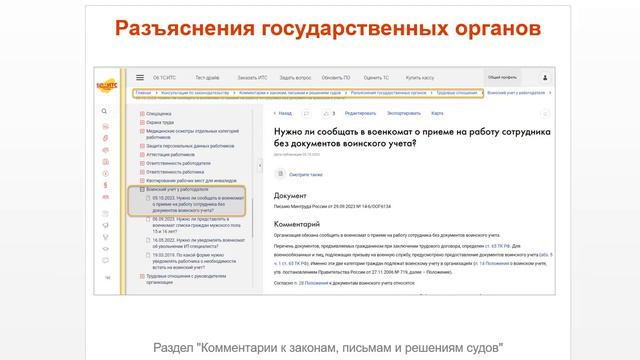Viewport: 640px width, 360px height.
Task: Click Экспортировать link
Action: (x=404, y=113)
